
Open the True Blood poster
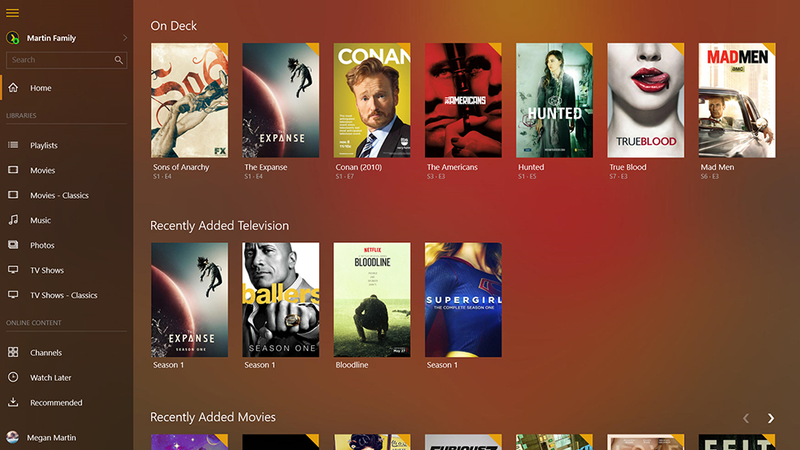[645, 100]
